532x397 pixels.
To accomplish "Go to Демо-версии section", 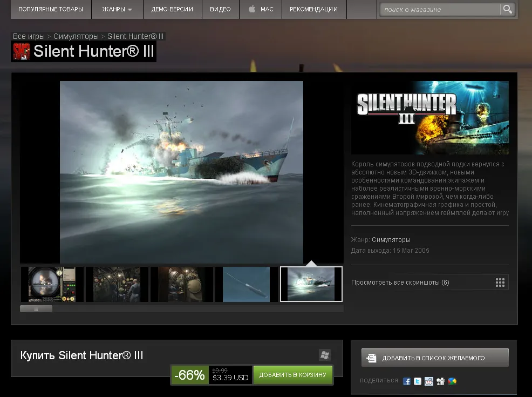I will (172, 9).
